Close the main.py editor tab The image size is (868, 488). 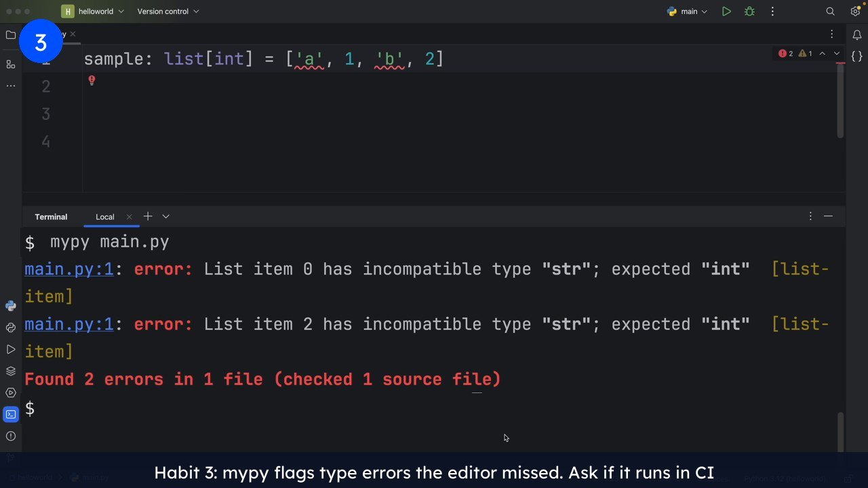(x=73, y=34)
